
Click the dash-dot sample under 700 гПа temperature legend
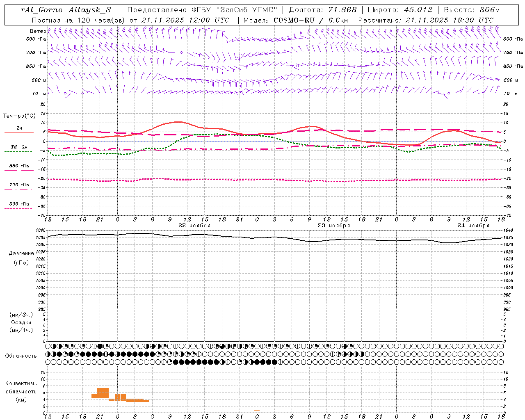coord(19,189)
